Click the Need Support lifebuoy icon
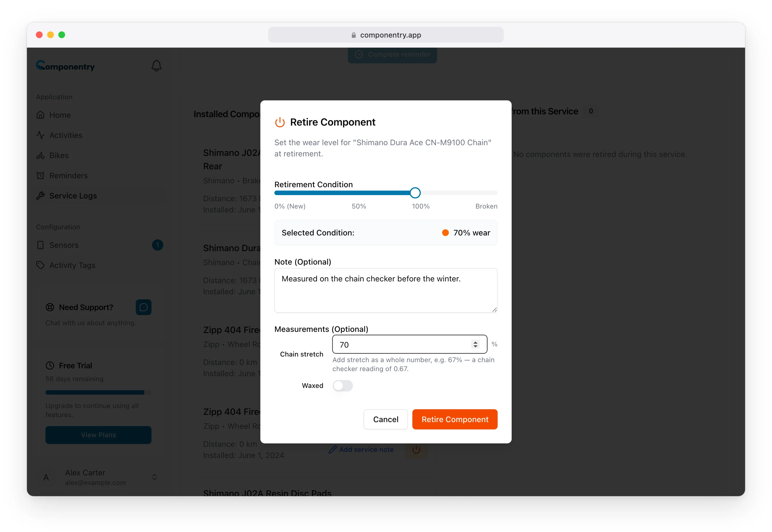The image size is (772, 532). coord(50,307)
